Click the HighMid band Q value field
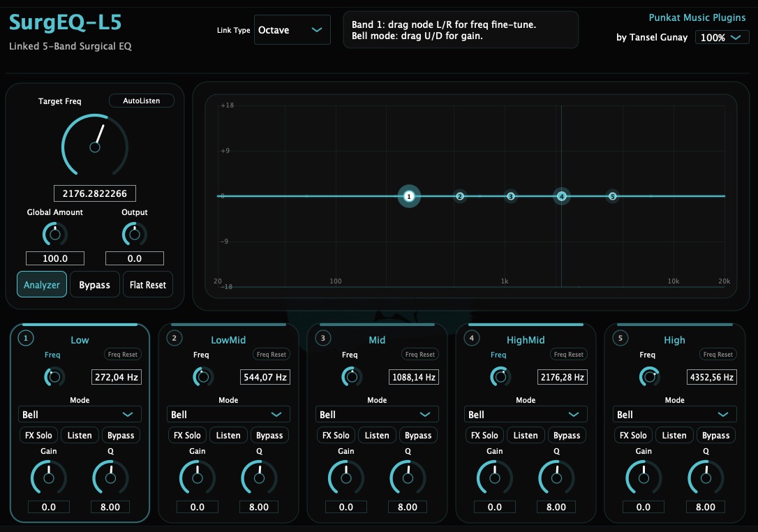The image size is (758, 532). [556, 507]
